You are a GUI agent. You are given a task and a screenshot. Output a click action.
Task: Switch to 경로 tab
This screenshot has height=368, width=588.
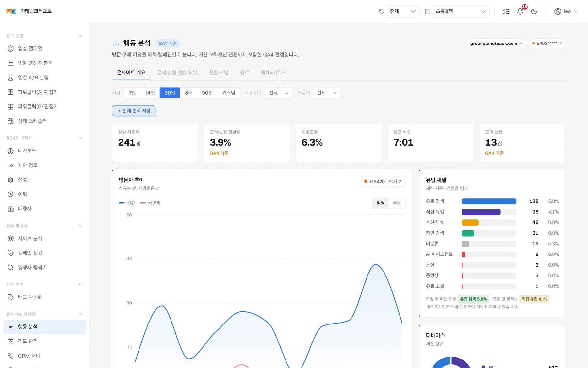click(244, 73)
